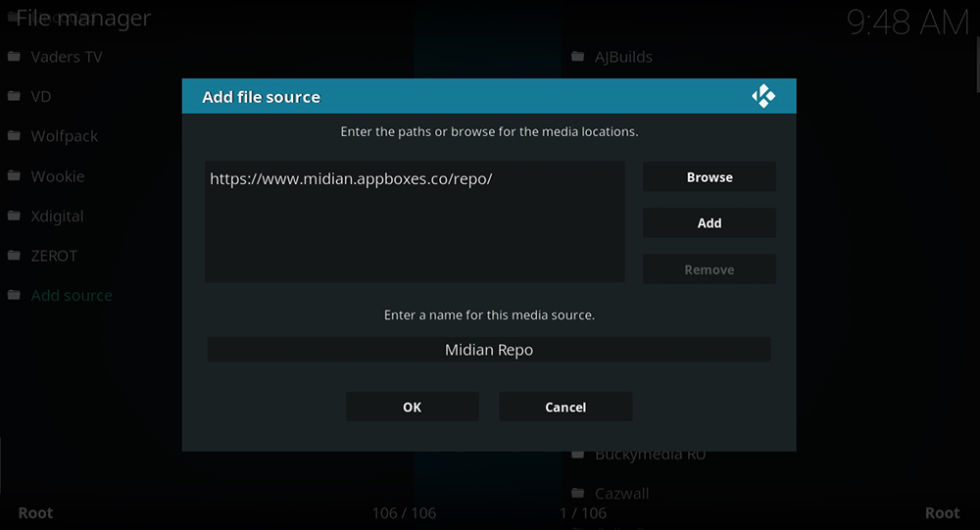Viewport: 980px width, 530px height.
Task: Click Wookie folder icon
Action: pos(14,175)
